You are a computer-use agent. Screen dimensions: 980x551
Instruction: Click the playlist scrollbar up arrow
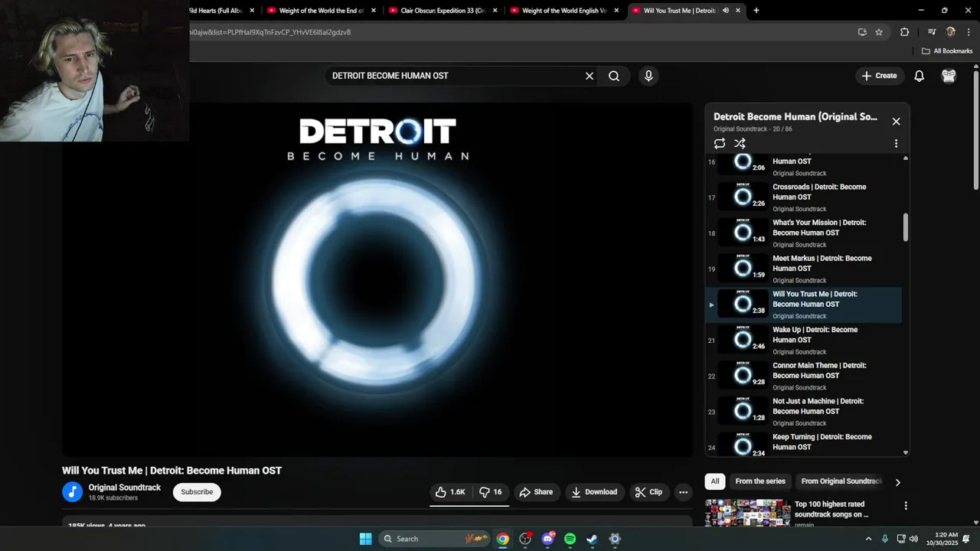tap(906, 158)
